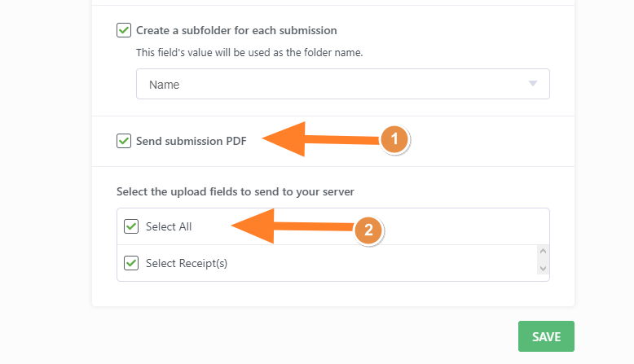Viewport: 634px width, 364px height.
Task: Click the folder name hint text
Action: (x=249, y=52)
